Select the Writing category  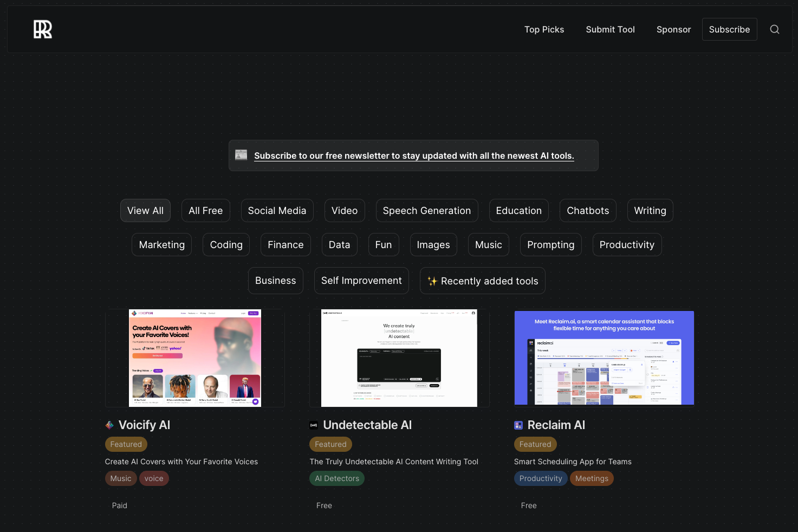(x=650, y=211)
